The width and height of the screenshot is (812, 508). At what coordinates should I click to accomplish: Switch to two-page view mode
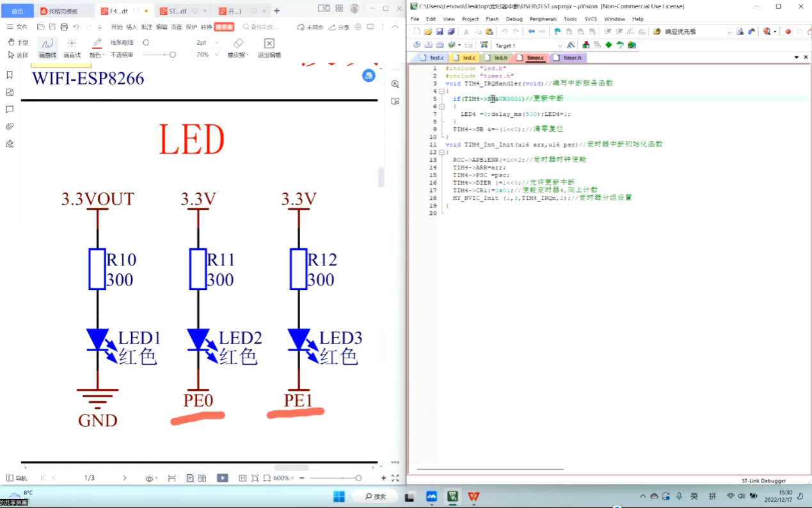click(202, 478)
